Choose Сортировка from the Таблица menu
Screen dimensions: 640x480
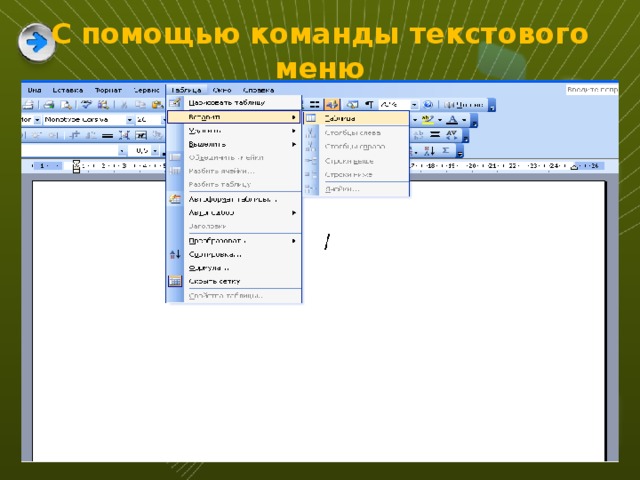(x=234, y=255)
